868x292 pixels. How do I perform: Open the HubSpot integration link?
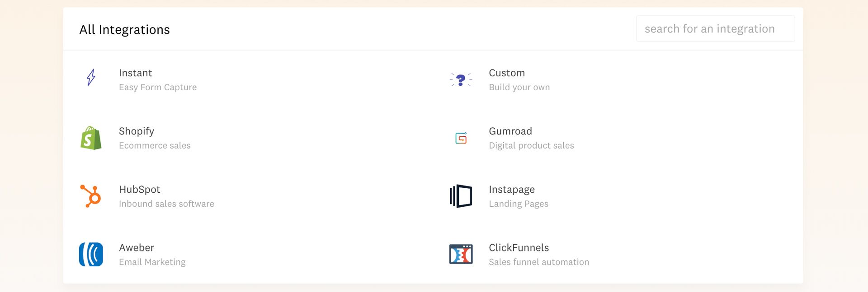[x=139, y=190]
